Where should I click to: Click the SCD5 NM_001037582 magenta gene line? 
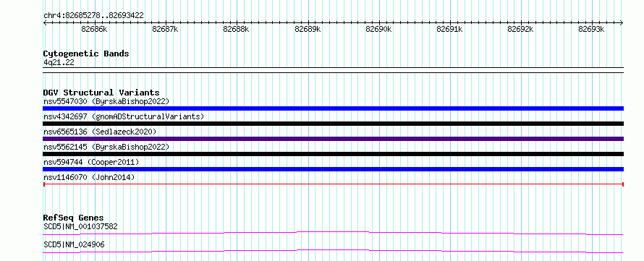tap(333, 233)
